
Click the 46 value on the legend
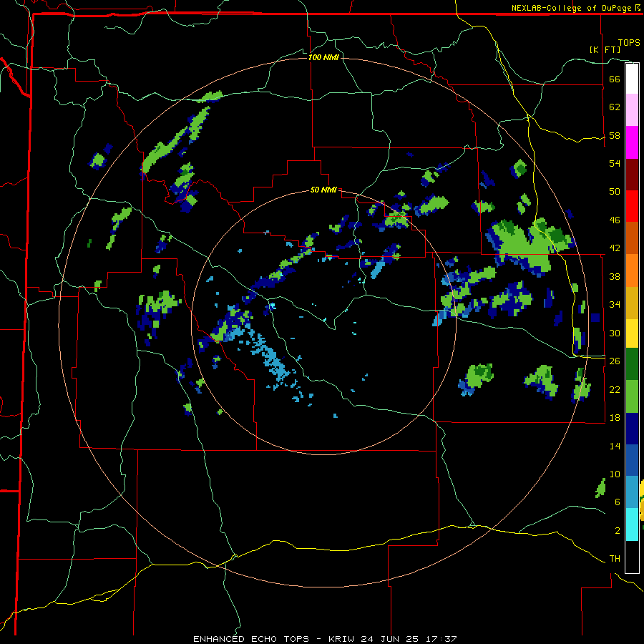615,220
